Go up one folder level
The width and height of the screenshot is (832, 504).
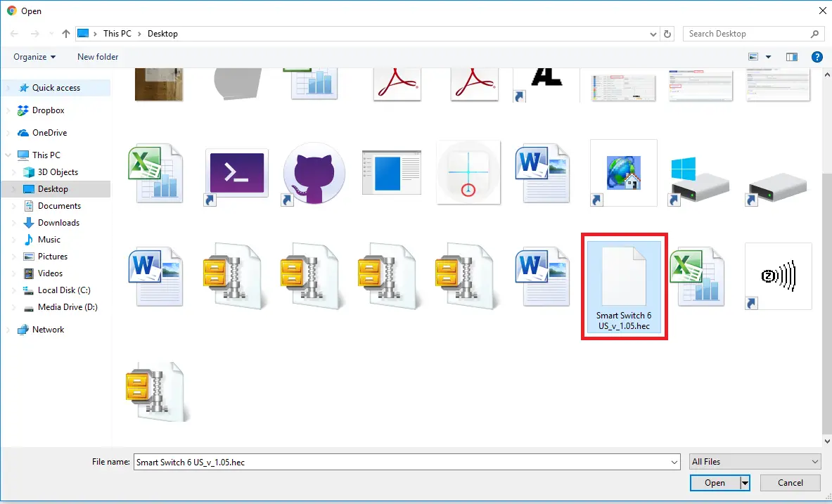(x=66, y=34)
